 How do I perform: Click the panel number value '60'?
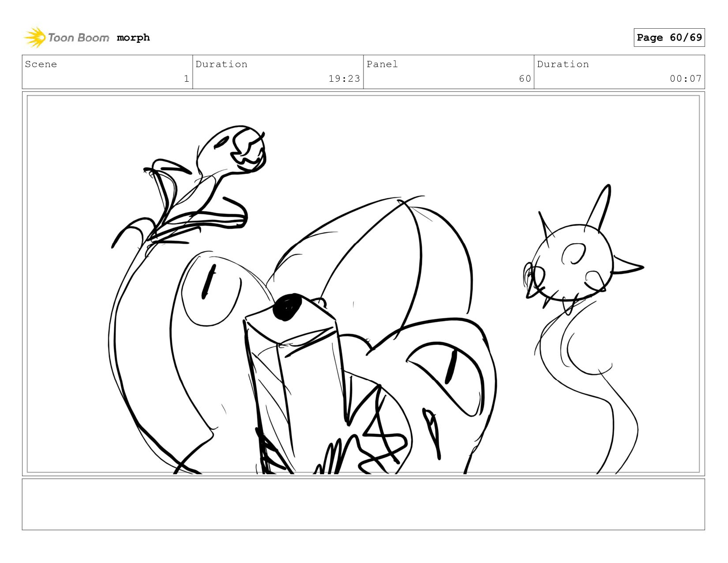tap(525, 79)
